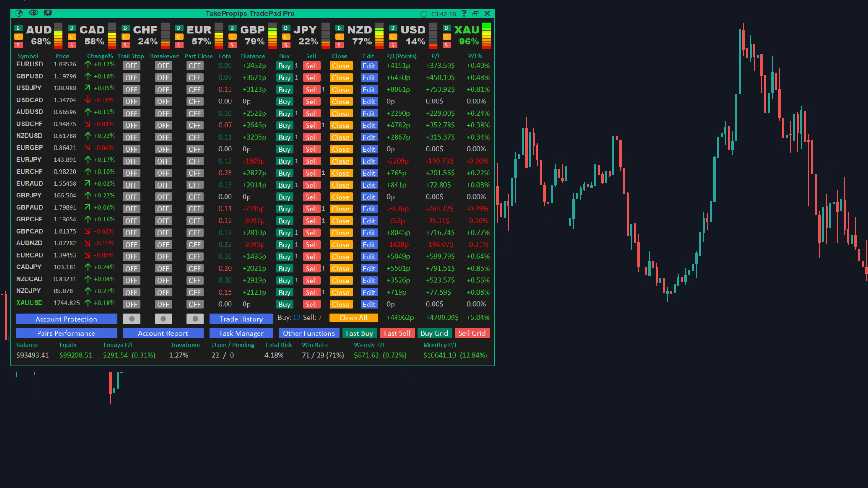Click the Close All button

click(x=353, y=318)
